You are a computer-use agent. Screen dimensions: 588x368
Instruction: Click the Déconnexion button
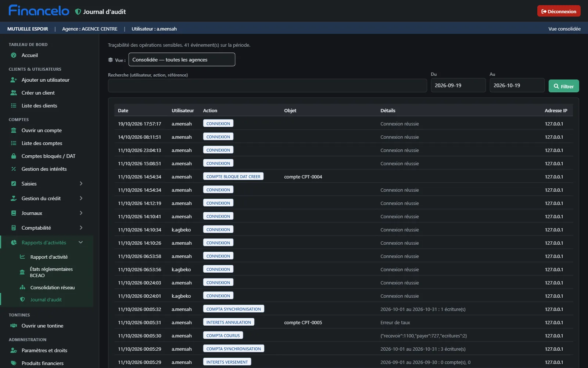[559, 11]
